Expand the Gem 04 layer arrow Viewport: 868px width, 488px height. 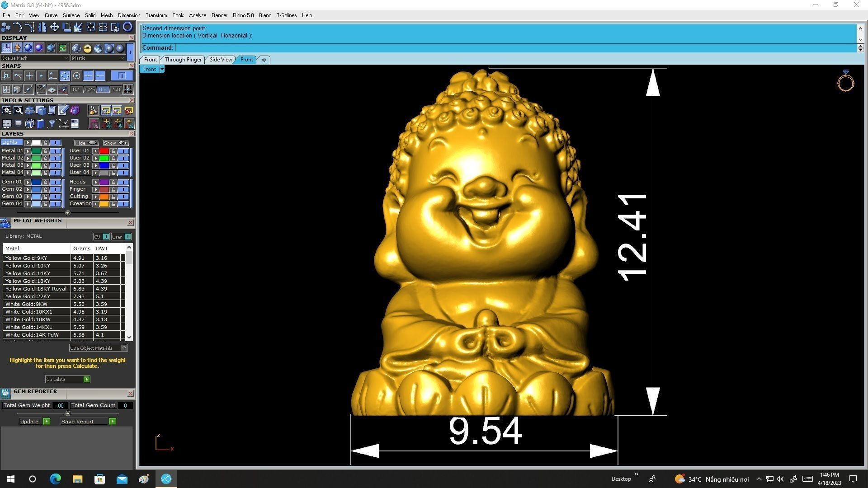[28, 204]
